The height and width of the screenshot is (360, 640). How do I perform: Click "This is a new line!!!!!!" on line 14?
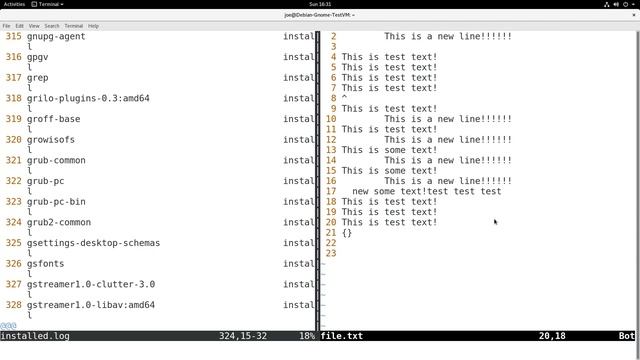click(448, 160)
